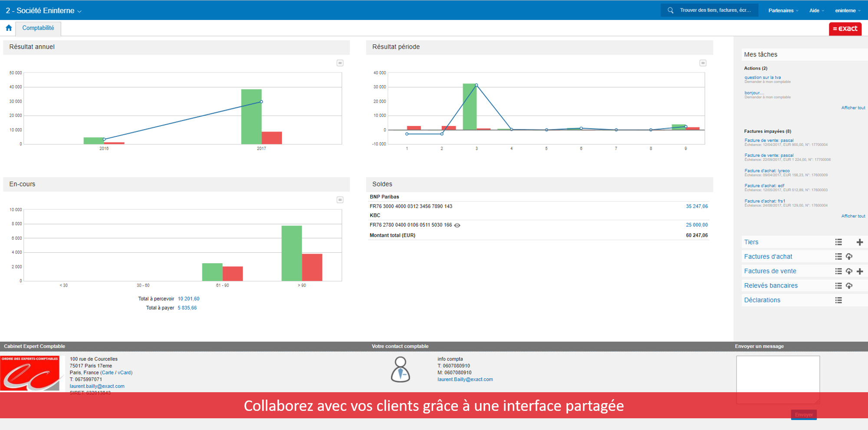Click period 3 green bar in Résultat période
Screen dimensions: 868x430
coord(470,106)
